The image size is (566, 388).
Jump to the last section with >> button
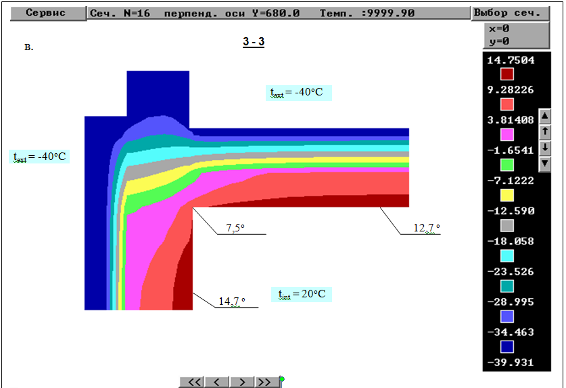pyautogui.click(x=267, y=382)
